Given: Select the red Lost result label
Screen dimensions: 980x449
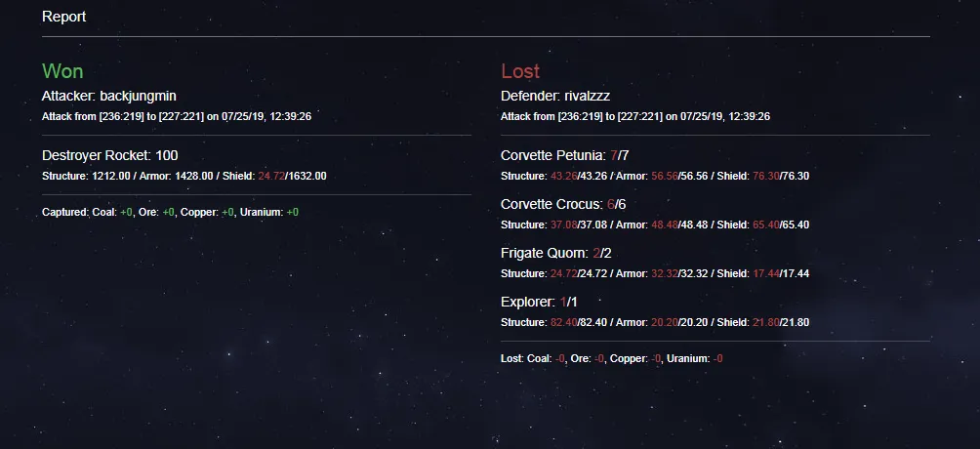Looking at the screenshot, I should tap(520, 71).
